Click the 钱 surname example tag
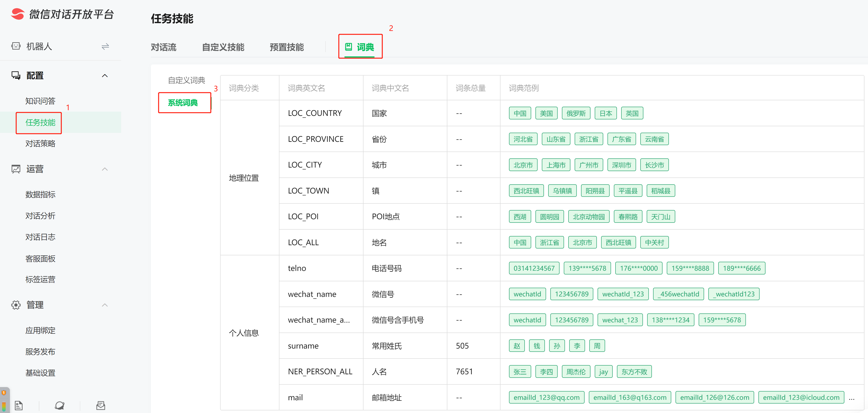This screenshot has width=868, height=413. 537,346
